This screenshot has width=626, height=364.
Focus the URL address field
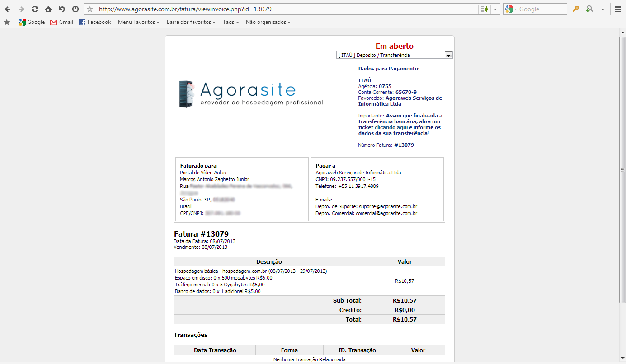(287, 9)
